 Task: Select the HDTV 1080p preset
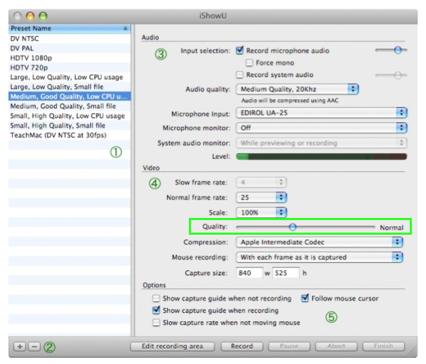pyautogui.click(x=69, y=58)
